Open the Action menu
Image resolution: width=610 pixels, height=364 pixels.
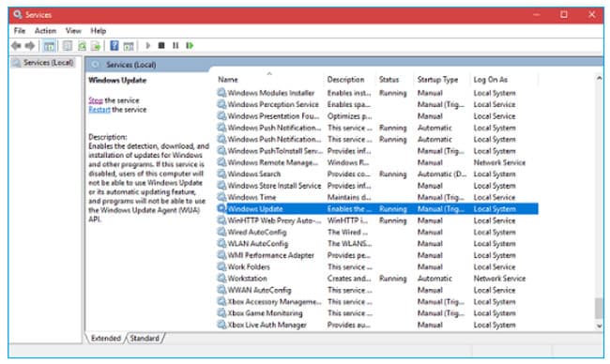coord(46,31)
